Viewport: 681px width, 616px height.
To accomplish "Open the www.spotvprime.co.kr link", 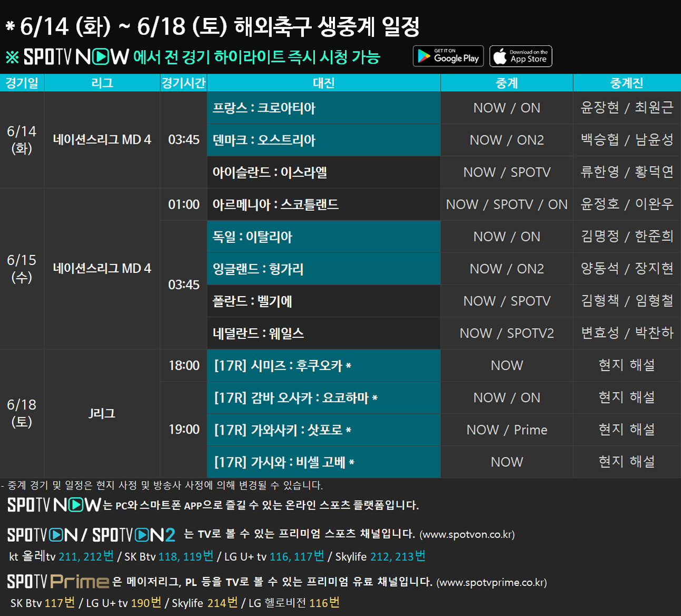I will (x=492, y=582).
